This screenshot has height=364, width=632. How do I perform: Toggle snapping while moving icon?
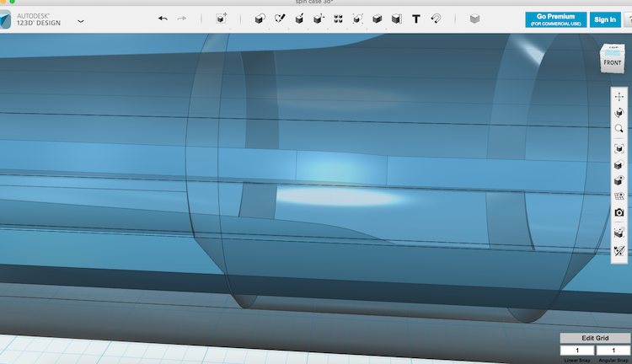[619, 233]
